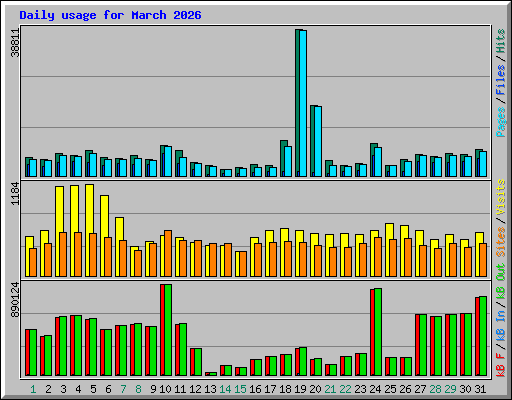
Task: Click day label 1 on x-axis
Action: click(x=33, y=389)
